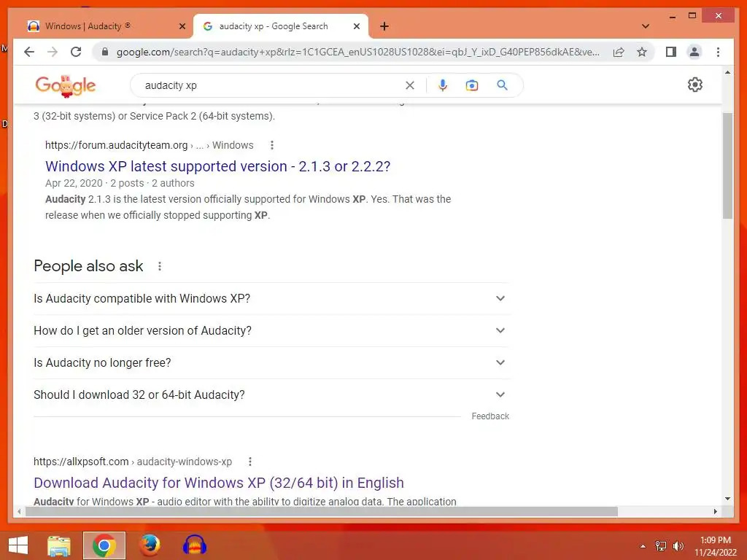Click the horizontal scrollbar thumb
Image resolution: width=747 pixels, height=560 pixels.
pos(322,512)
